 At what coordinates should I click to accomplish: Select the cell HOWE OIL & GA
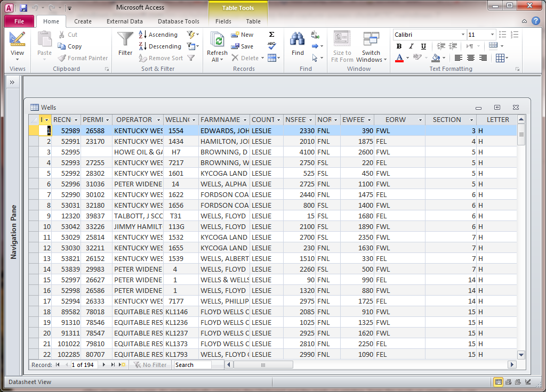pos(138,152)
